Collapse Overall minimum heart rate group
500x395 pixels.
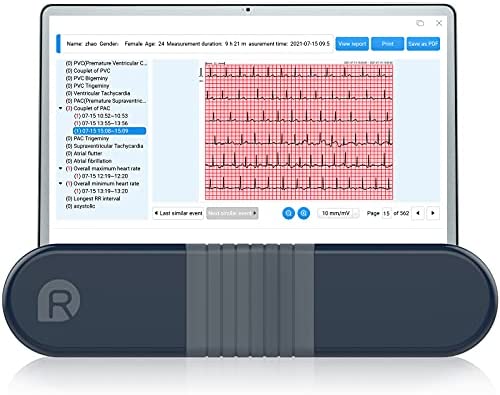(x=60, y=184)
